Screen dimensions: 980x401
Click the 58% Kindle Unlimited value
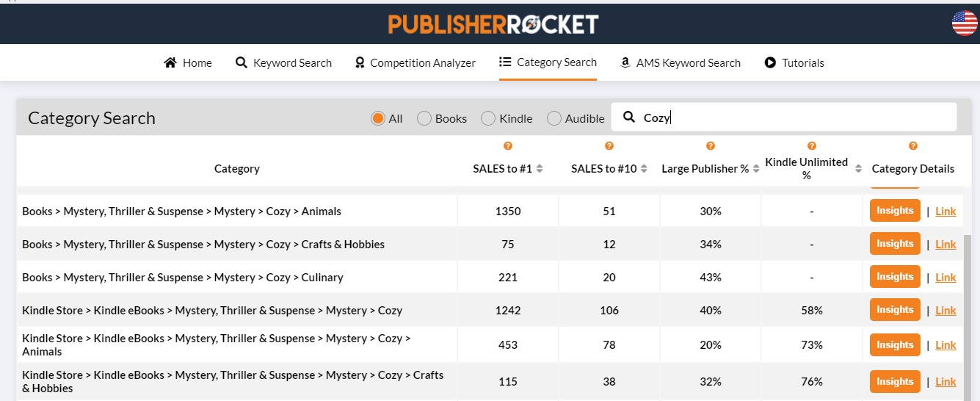click(x=812, y=311)
